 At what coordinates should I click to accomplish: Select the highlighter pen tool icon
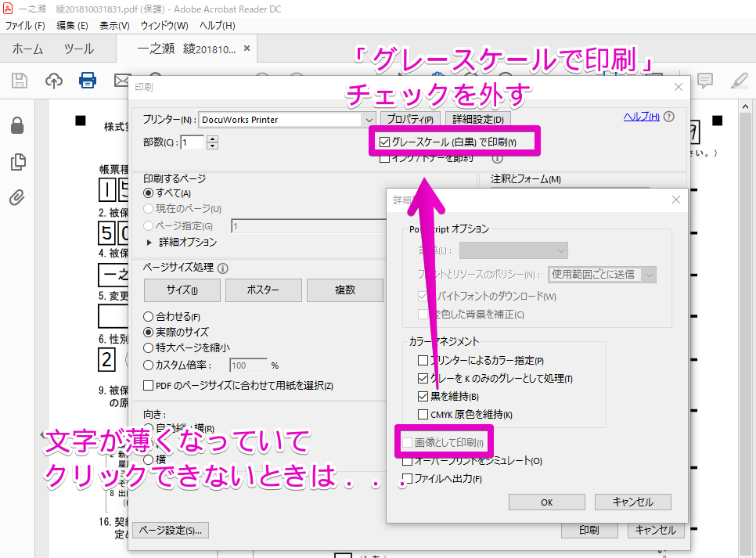(x=739, y=81)
